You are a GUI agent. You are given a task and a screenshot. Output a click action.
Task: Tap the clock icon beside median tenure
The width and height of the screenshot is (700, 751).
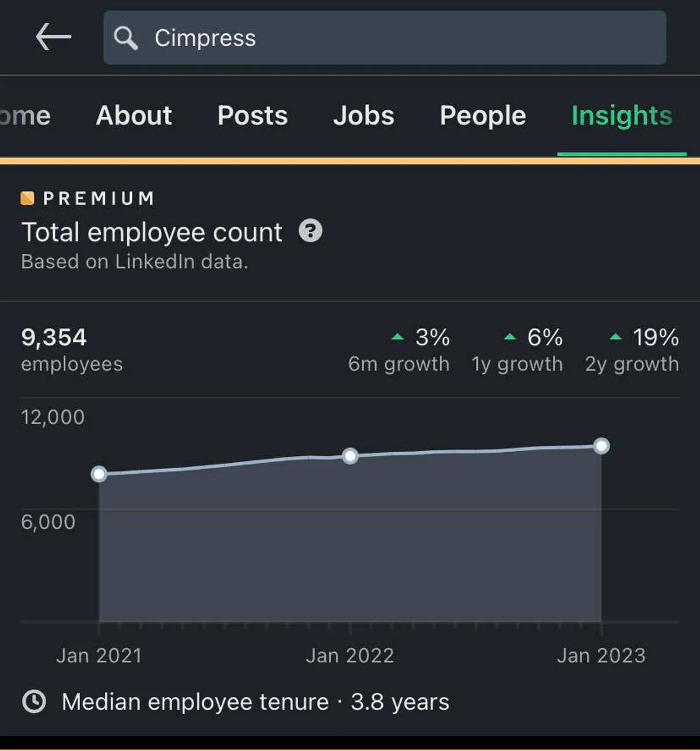coord(34,701)
